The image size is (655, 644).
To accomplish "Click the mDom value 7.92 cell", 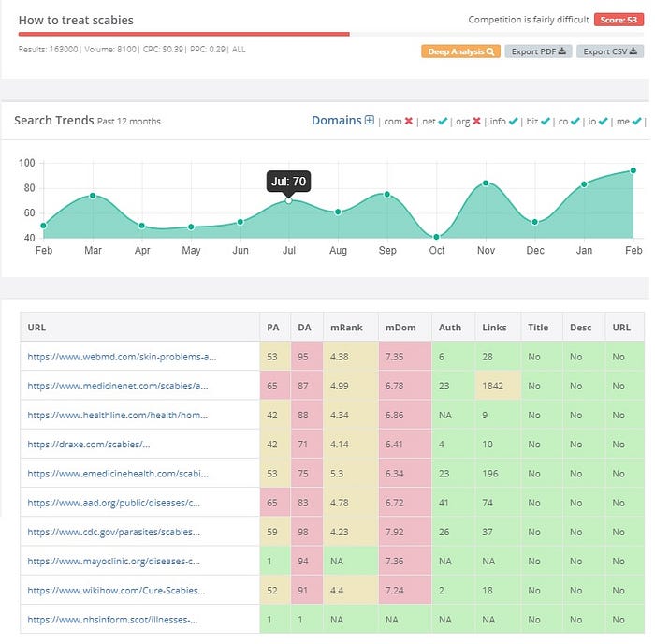I will [x=405, y=532].
